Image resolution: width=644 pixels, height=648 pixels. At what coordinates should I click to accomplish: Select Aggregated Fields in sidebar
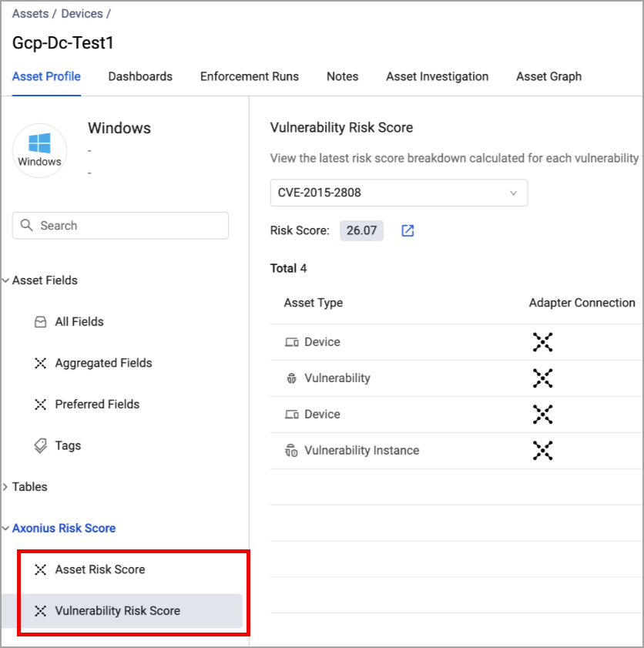click(104, 363)
